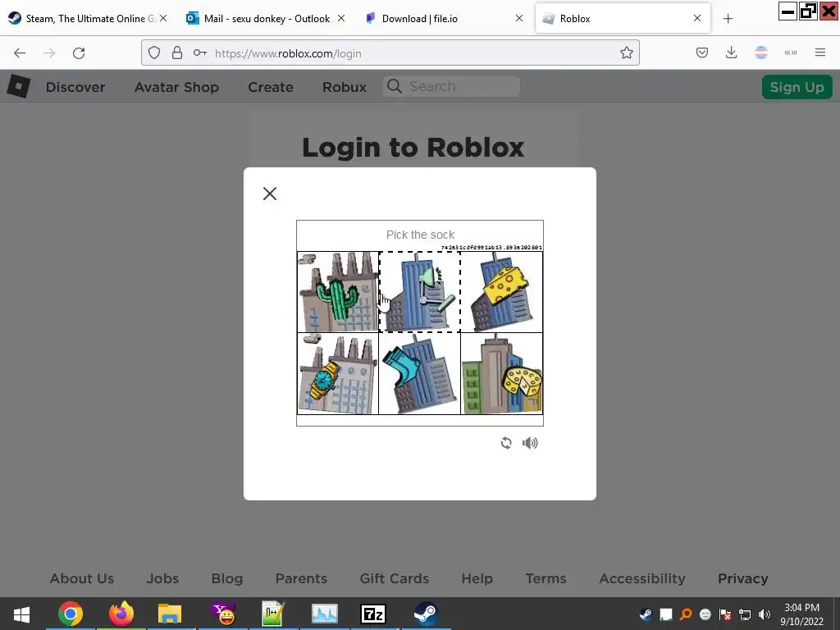
Task: Select the captcha image with cheese block
Action: point(502,292)
